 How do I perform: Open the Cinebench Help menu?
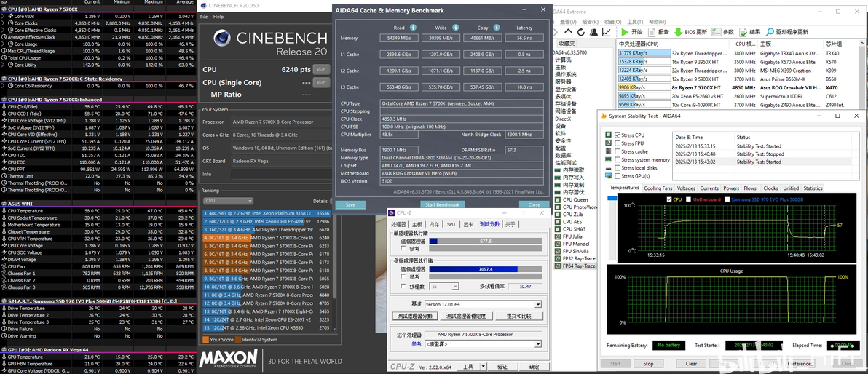[218, 17]
